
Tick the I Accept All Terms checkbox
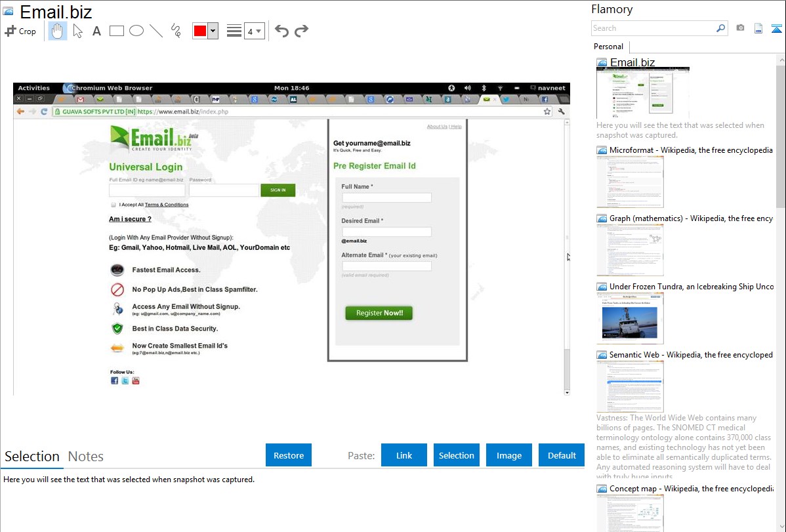[x=114, y=205]
